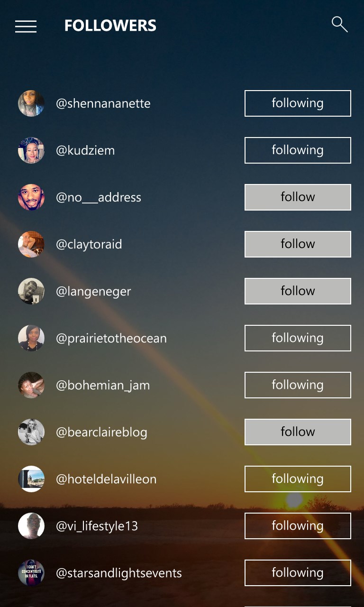Open the hamburger menu
Screen dimensions: 364x607
[x=26, y=27]
